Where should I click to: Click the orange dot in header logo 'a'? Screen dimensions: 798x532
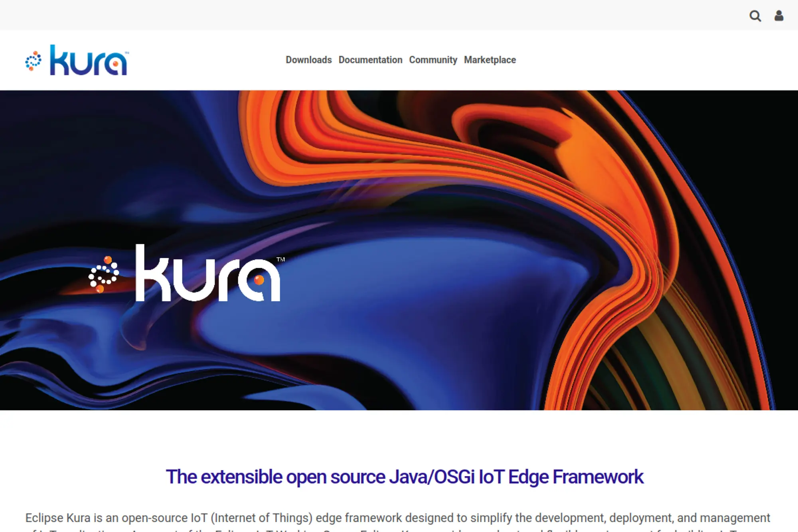[x=115, y=64]
